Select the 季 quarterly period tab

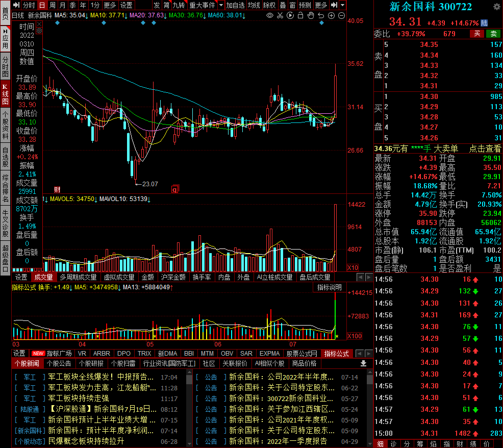click(73, 5)
